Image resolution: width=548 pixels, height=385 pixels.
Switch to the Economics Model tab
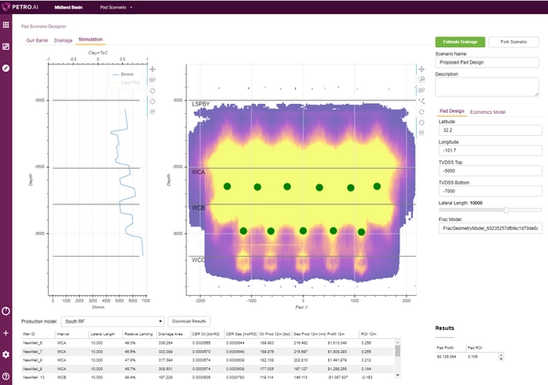(488, 112)
